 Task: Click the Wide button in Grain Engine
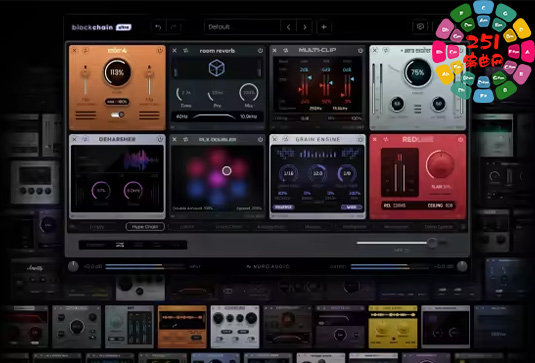click(x=351, y=207)
